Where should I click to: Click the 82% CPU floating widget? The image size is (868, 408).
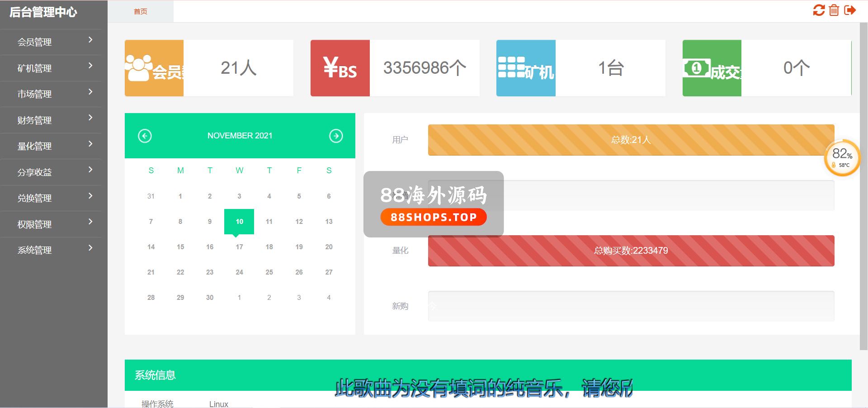(842, 157)
